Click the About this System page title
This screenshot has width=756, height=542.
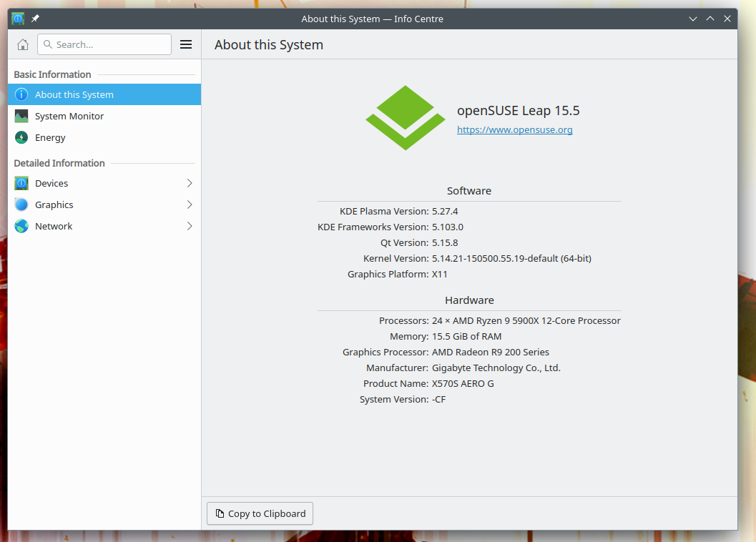click(x=268, y=45)
